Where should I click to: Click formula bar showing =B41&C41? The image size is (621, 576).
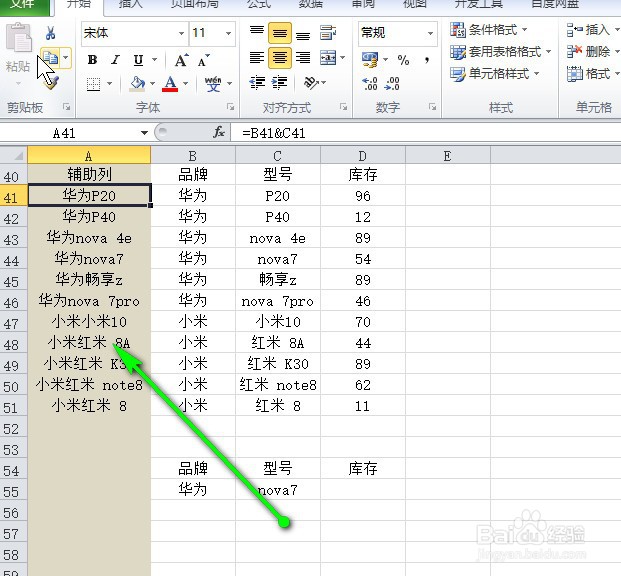click(x=425, y=133)
